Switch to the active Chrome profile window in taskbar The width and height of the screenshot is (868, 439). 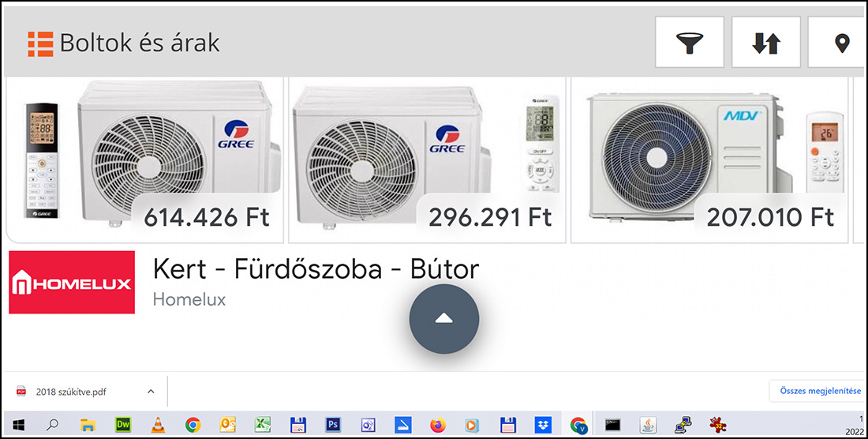pos(578,425)
